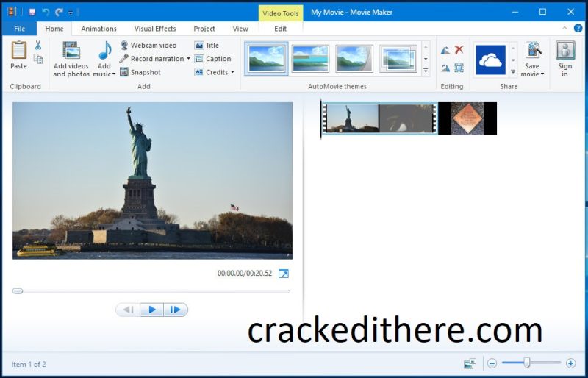Click the Save movie icon
This screenshot has width=588, height=378.
click(534, 51)
